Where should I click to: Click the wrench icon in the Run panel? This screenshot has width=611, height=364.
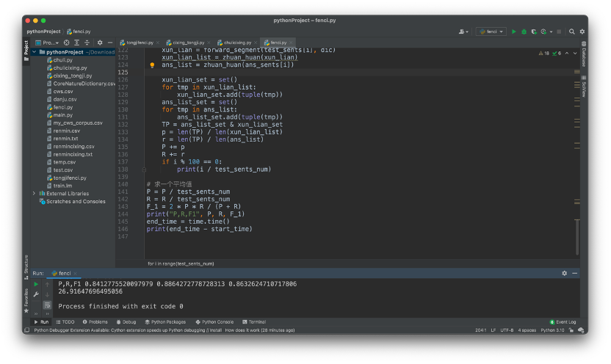tap(36, 294)
